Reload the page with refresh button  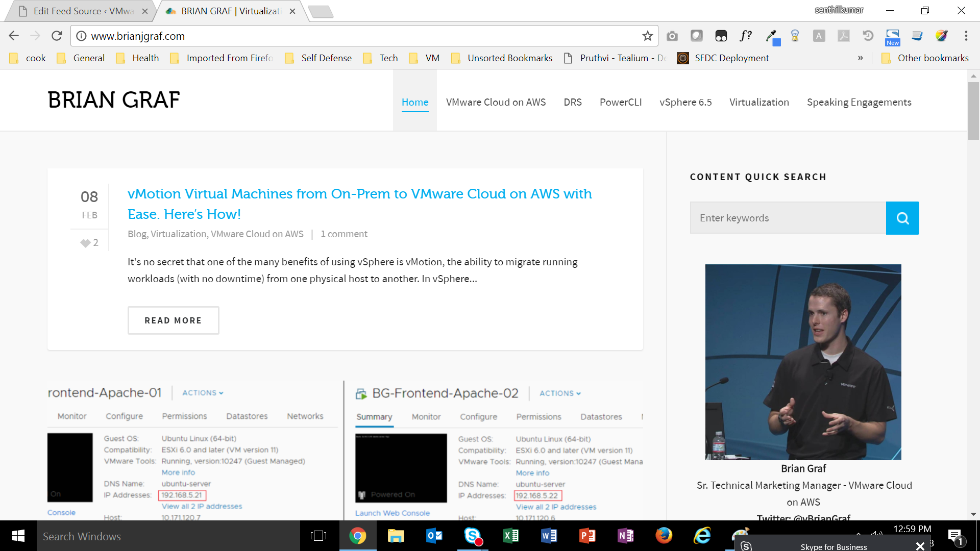pyautogui.click(x=57, y=36)
